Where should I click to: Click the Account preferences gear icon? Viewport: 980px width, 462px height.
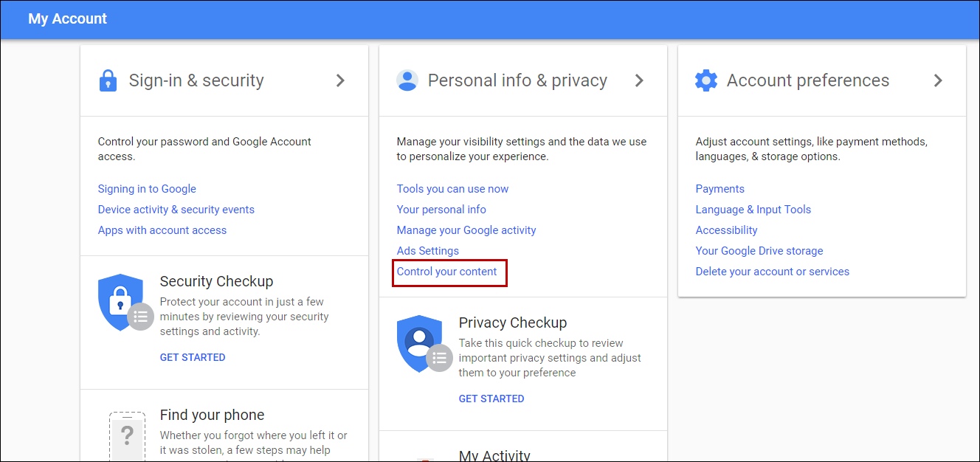(x=705, y=80)
